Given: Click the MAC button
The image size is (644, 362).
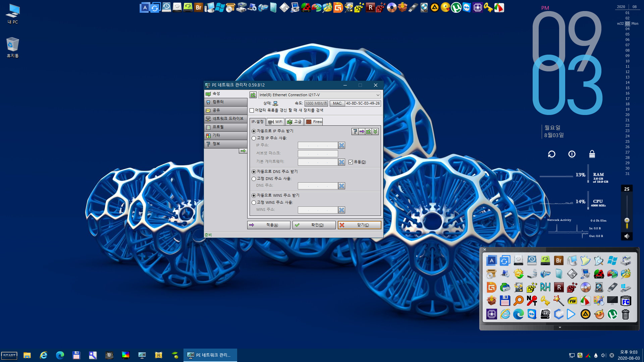Looking at the screenshot, I should click(x=337, y=104).
